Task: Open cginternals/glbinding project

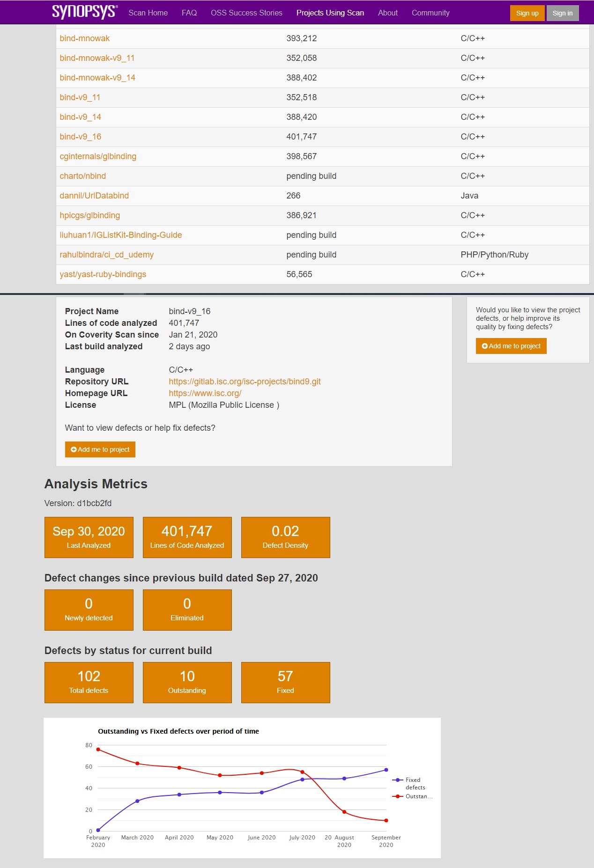Action: coord(98,156)
